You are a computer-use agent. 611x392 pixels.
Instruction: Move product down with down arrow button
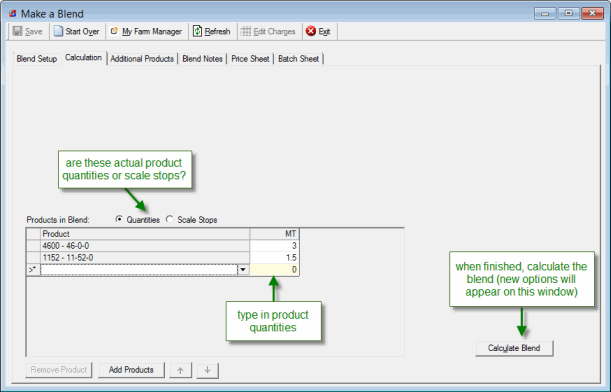(208, 370)
